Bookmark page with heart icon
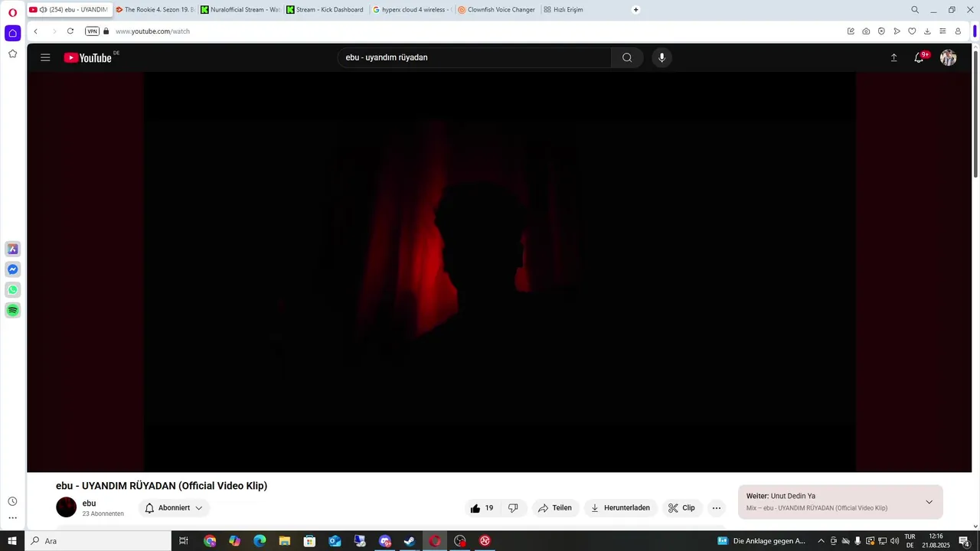The image size is (980, 551). [x=912, y=31]
